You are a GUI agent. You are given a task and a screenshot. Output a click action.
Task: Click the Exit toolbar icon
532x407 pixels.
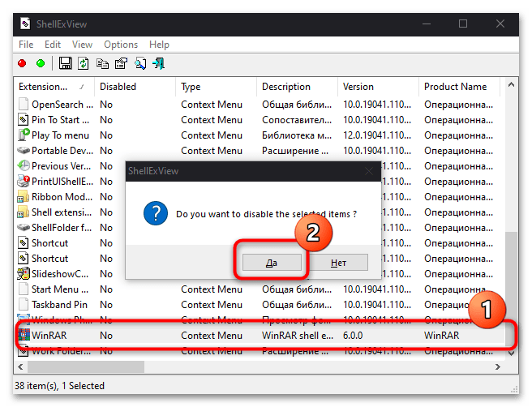(158, 63)
